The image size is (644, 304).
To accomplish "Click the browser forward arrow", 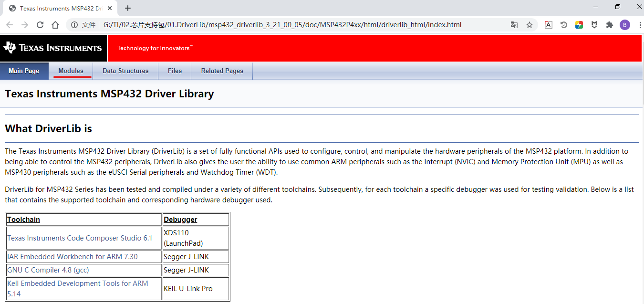I will tap(25, 25).
